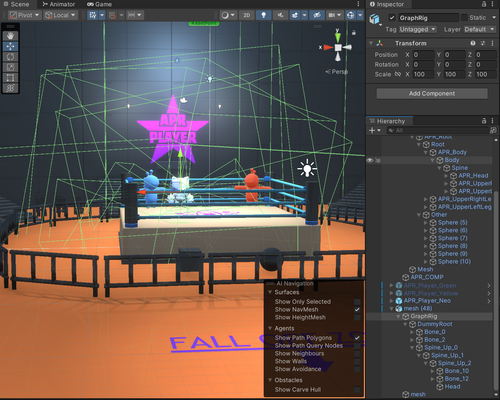
Task: Click the light gizmo in scene
Action: [x=307, y=168]
